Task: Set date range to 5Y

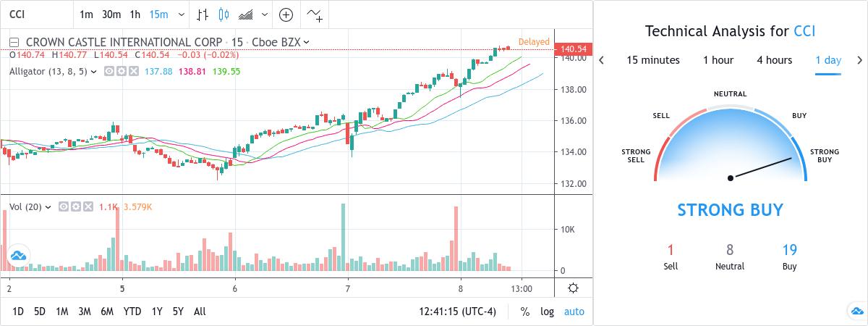Action: coord(178,312)
